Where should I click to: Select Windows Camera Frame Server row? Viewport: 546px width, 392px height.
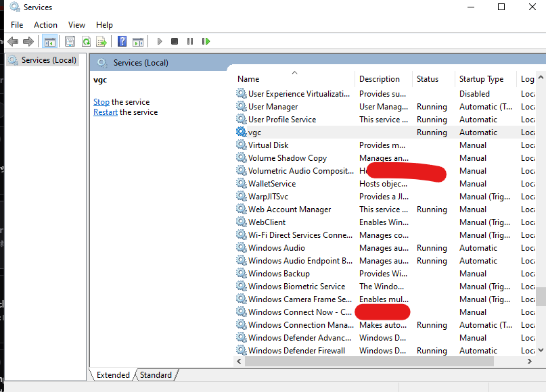386,299
